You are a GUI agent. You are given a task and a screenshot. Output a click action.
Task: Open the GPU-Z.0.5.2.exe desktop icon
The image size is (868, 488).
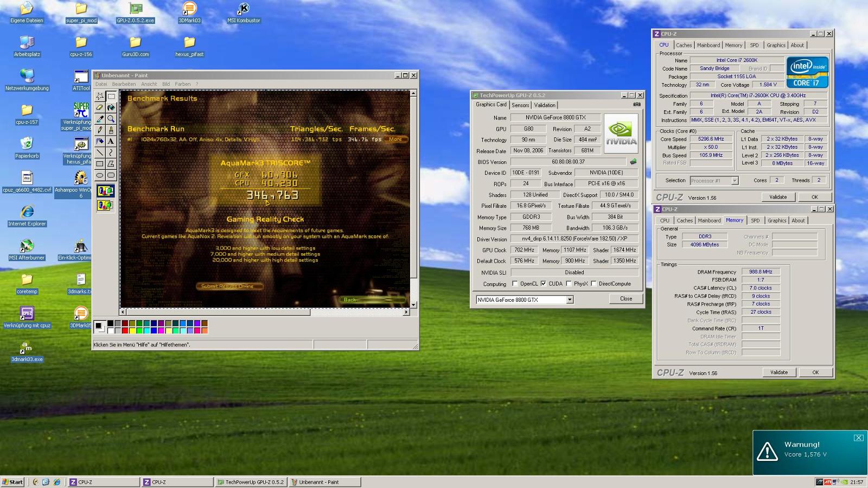click(135, 13)
